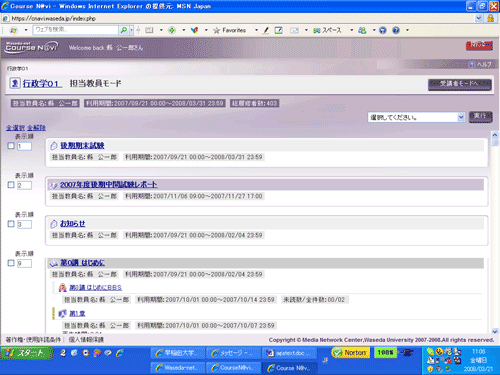Open the お知らせ link
The width and height of the screenshot is (500, 375).
pos(72,223)
